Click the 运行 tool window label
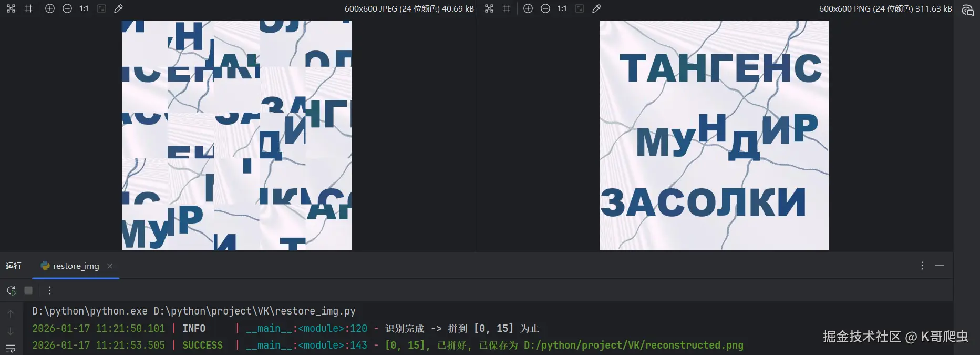This screenshot has height=355, width=980. [14, 266]
